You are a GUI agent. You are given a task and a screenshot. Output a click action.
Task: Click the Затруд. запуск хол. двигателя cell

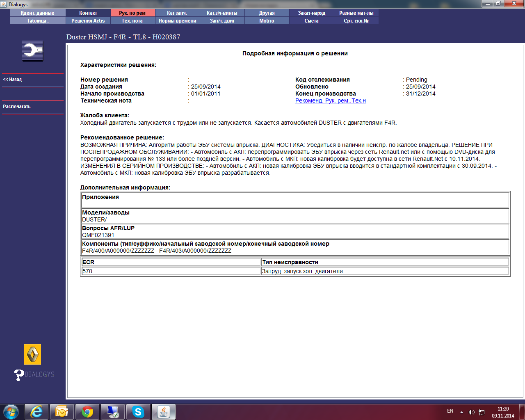(385, 271)
